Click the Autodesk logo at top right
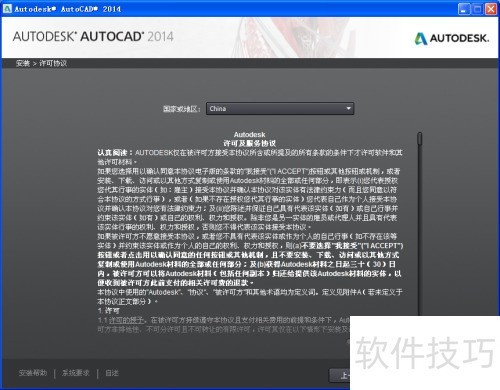The width and height of the screenshot is (500, 390). click(x=452, y=38)
